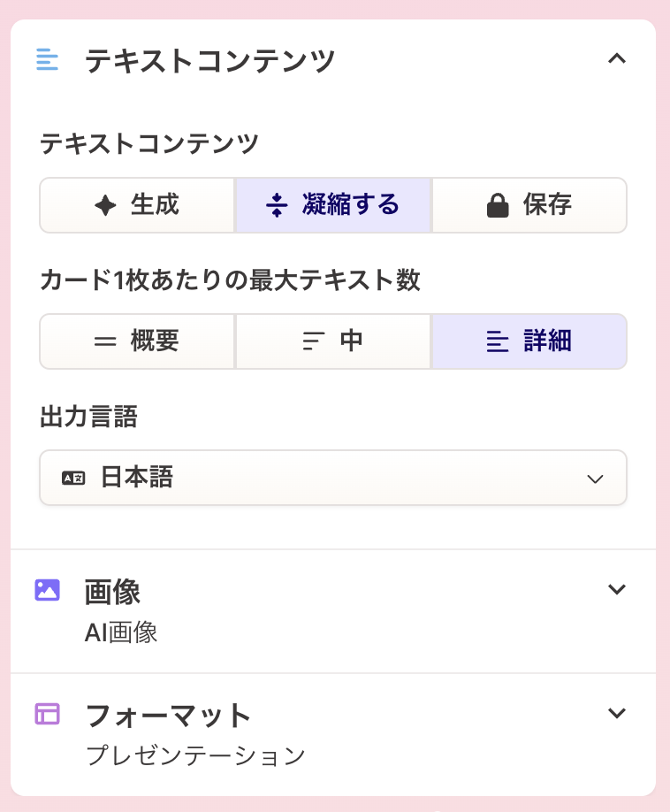The width and height of the screenshot is (670, 812).
Task: Click the compress icon on 凝縮する option
Action: pyautogui.click(x=278, y=206)
